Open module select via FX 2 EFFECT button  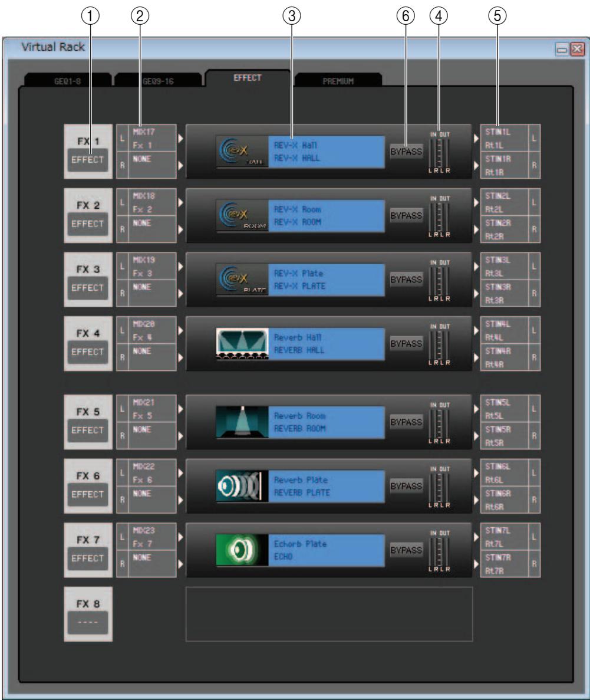(x=87, y=224)
